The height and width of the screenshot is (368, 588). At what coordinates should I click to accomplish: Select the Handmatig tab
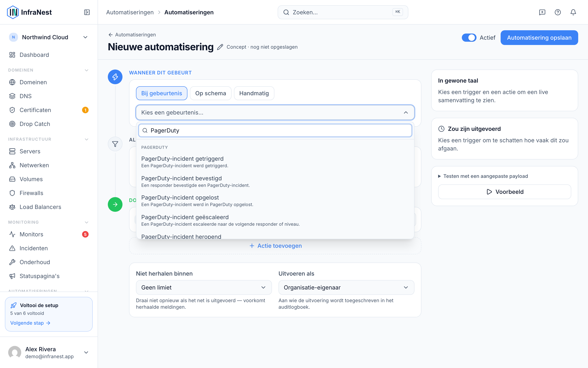click(254, 93)
